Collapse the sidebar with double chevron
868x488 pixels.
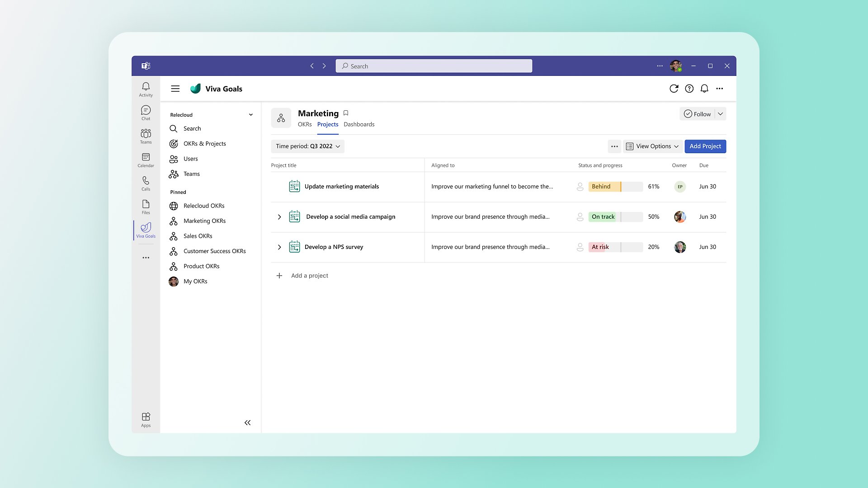pos(247,422)
